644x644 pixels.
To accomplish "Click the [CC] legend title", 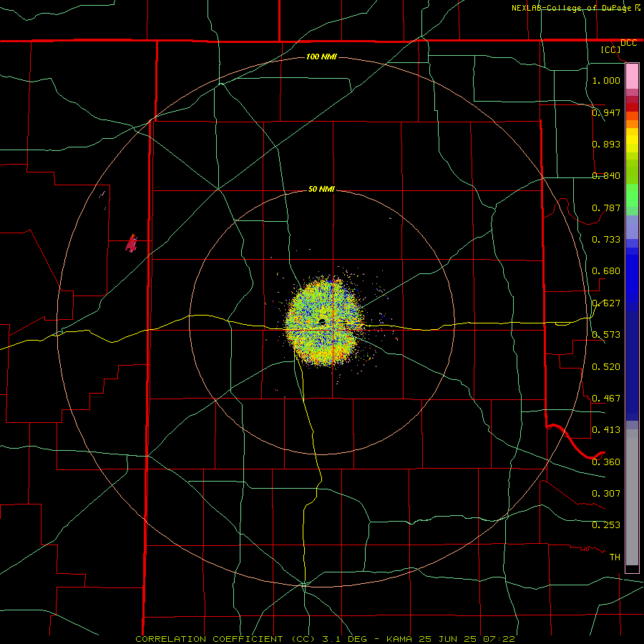I will [x=611, y=49].
